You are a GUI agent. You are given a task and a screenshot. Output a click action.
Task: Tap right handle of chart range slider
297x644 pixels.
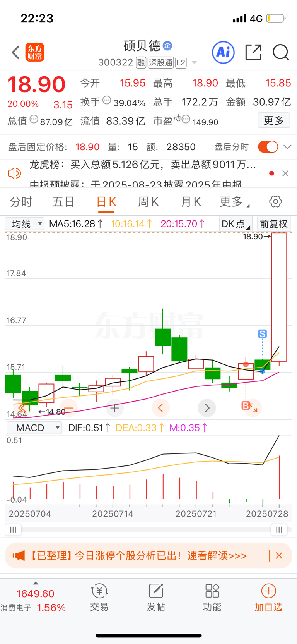click(279, 530)
